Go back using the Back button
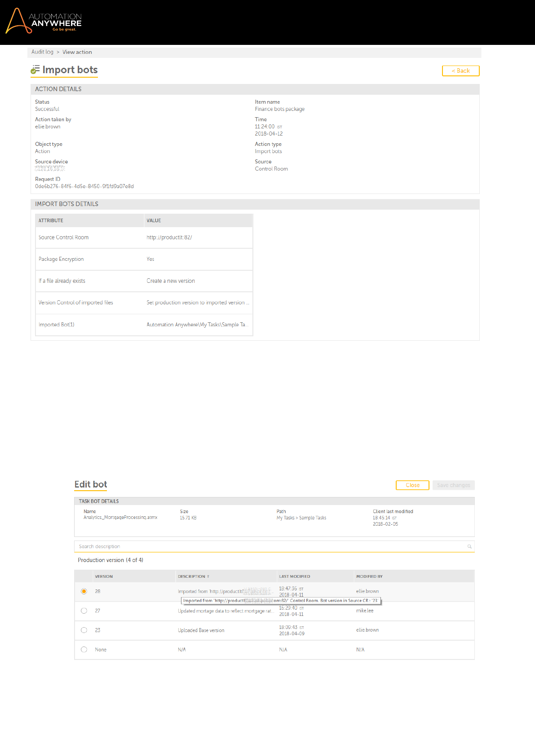The width and height of the screenshot is (535, 756). tap(461, 70)
